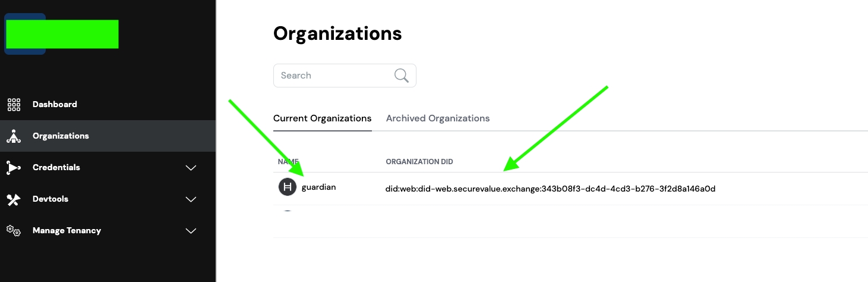Click the Manage Tenancy gears icon
Viewport: 868px width, 282px height.
point(14,231)
